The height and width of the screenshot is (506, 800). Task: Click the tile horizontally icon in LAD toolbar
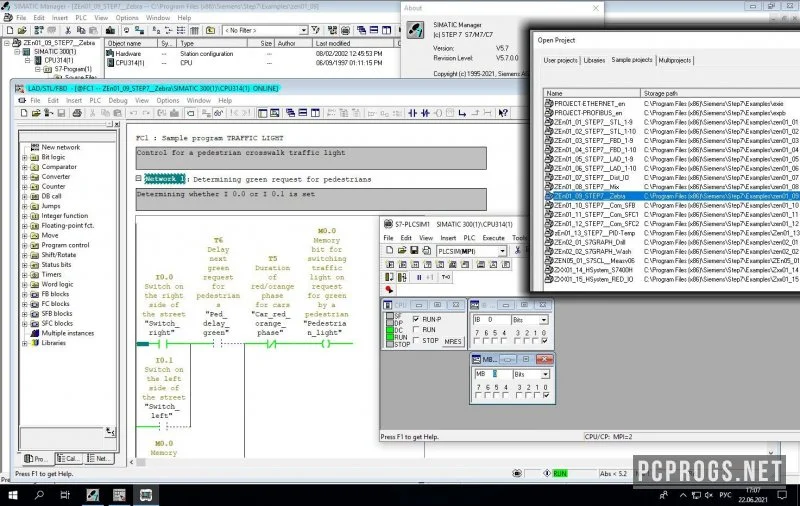(x=303, y=113)
